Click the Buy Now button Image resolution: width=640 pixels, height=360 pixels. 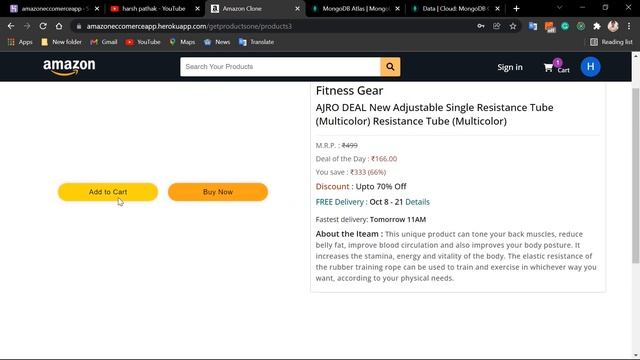pyautogui.click(x=218, y=192)
